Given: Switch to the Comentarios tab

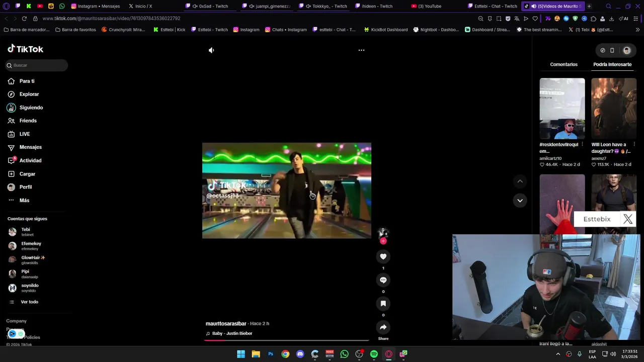Looking at the screenshot, I should 563,64.
